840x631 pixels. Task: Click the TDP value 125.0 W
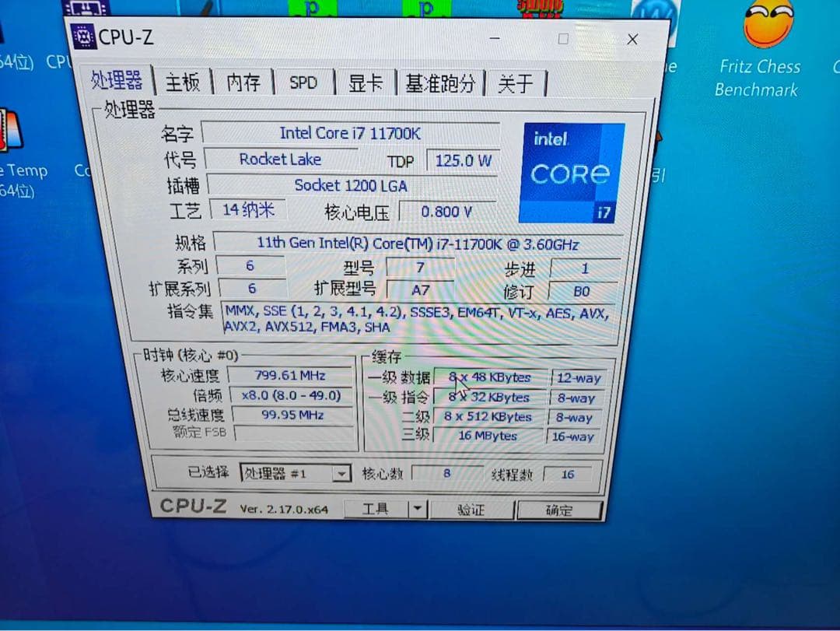463,160
